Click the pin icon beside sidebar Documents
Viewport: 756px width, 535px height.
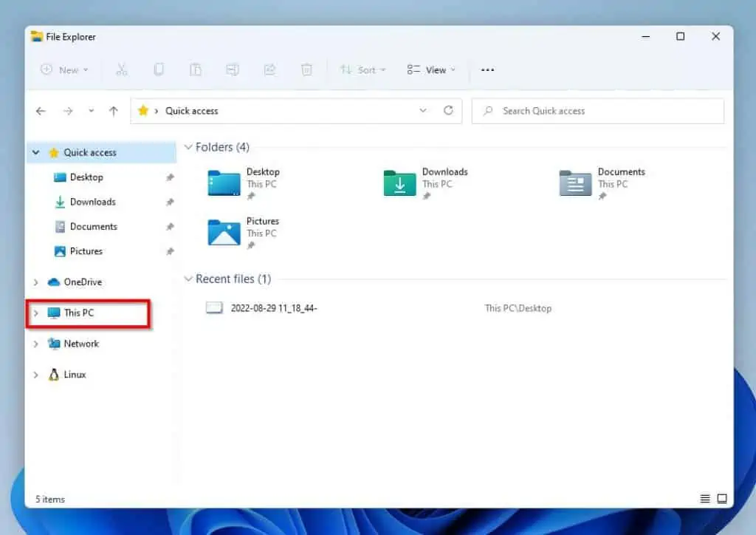click(x=170, y=227)
